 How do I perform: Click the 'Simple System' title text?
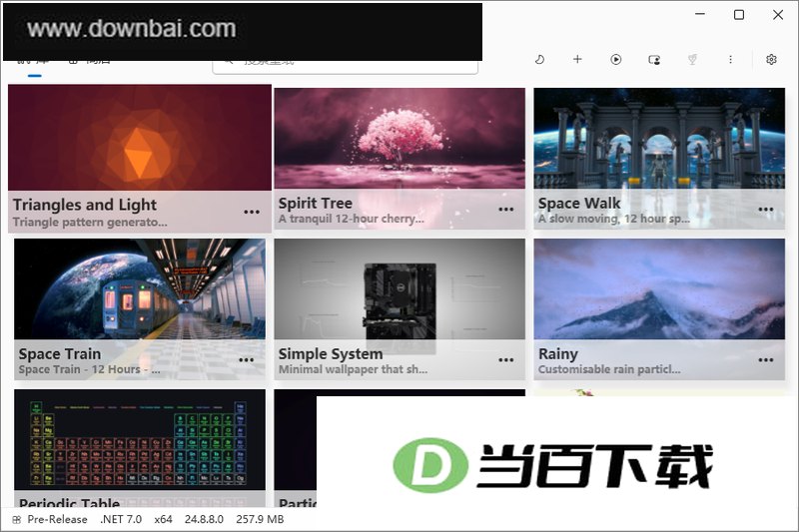[x=331, y=353]
